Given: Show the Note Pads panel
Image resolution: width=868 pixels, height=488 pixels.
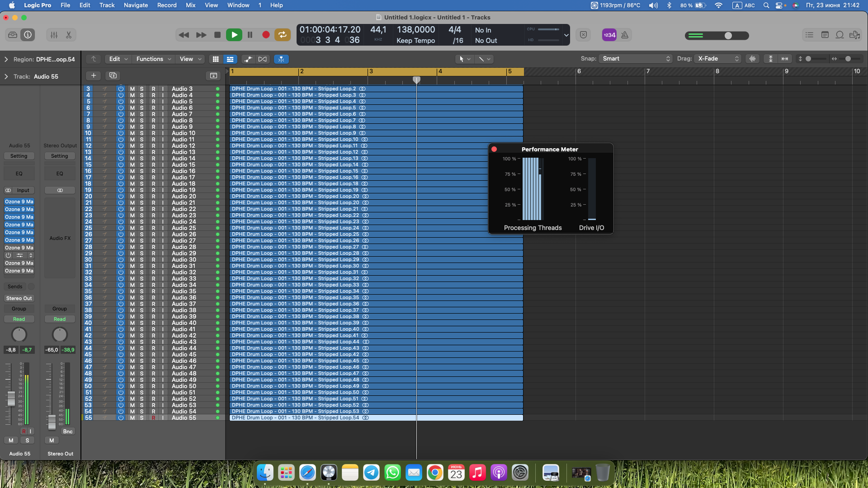Looking at the screenshot, I should click(x=825, y=35).
